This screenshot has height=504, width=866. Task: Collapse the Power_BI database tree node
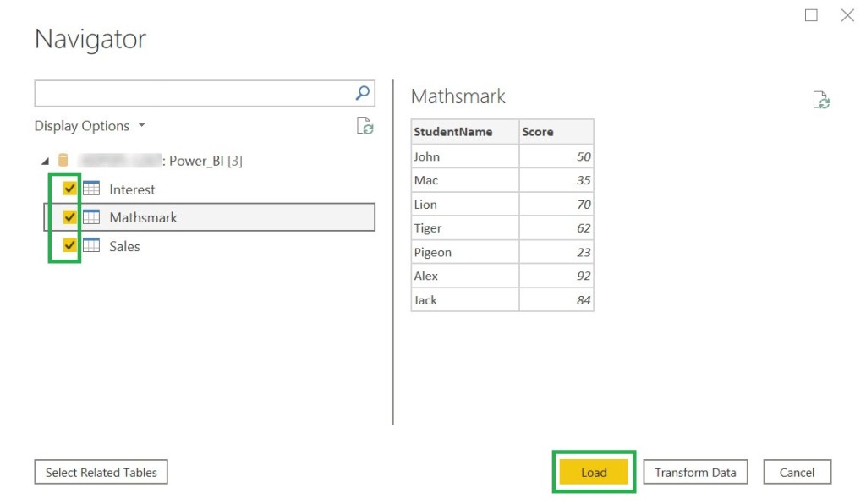pyautogui.click(x=45, y=161)
